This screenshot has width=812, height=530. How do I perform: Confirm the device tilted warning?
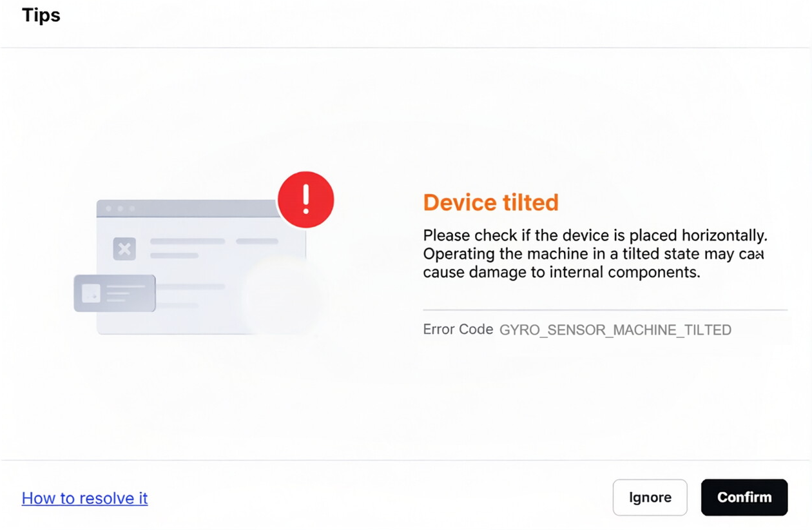point(744,497)
